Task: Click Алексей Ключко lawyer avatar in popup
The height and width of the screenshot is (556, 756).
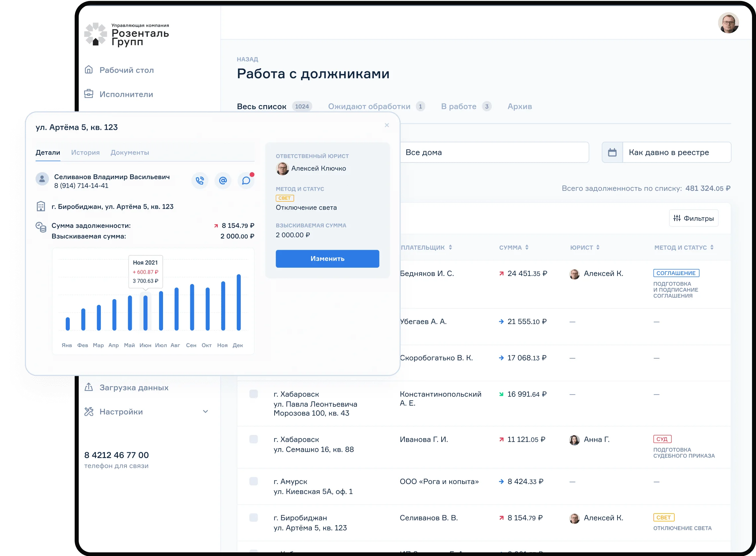Action: point(283,168)
